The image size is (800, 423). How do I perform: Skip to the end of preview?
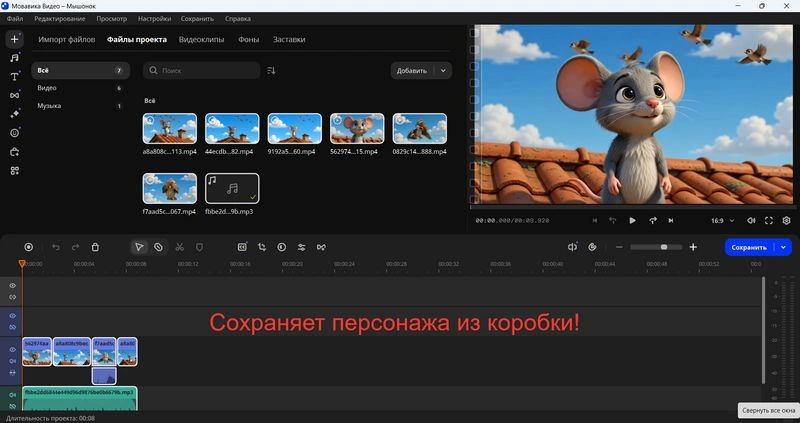[671, 220]
